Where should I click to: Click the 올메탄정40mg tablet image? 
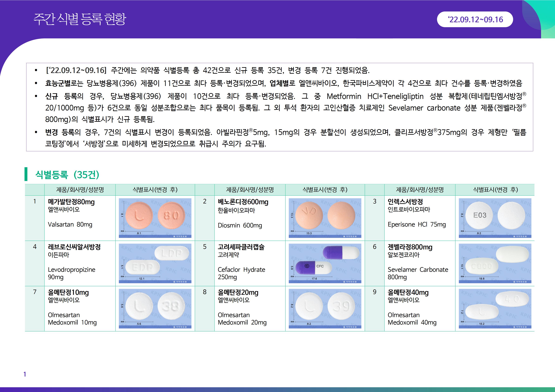pos(495,308)
